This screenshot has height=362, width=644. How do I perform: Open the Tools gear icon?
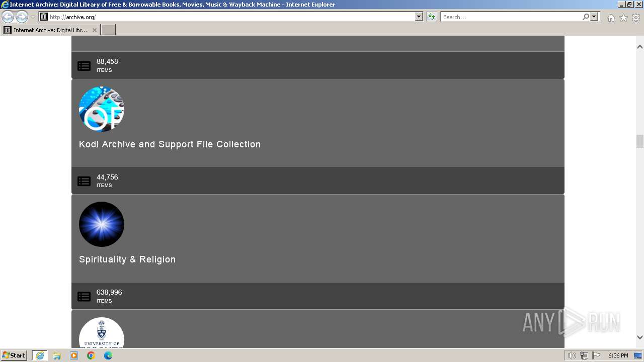click(x=636, y=18)
